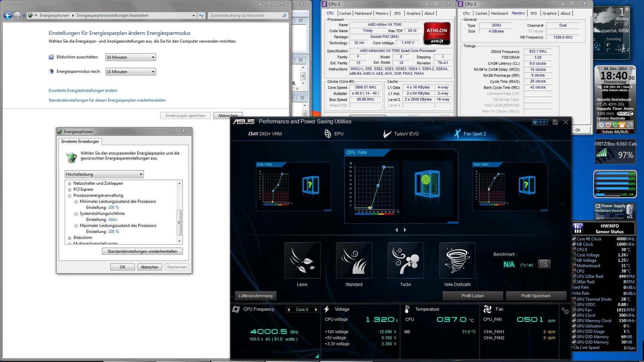Click the red shutdown icon in System Kontrolle
644x362 pixels.
point(608,125)
